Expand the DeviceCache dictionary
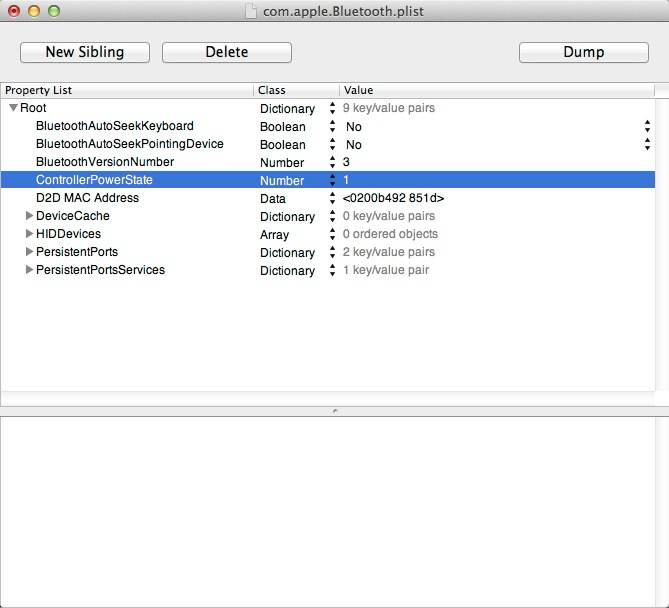The image size is (669, 608). pyautogui.click(x=29, y=216)
